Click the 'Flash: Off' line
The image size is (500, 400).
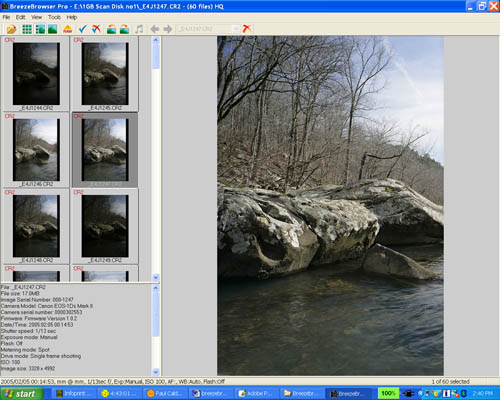pos(12,343)
